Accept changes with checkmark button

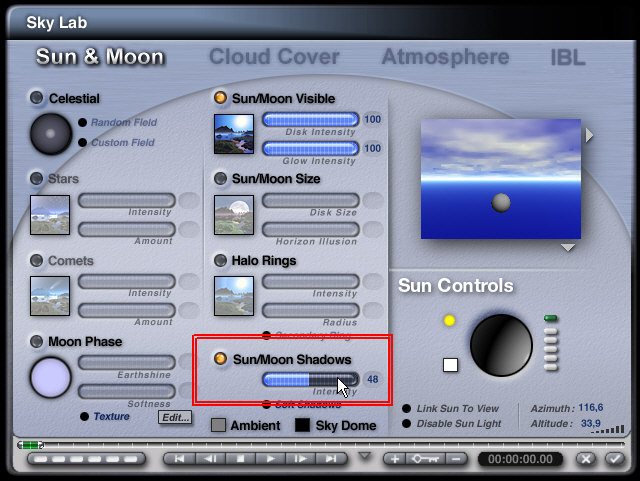(x=615, y=459)
